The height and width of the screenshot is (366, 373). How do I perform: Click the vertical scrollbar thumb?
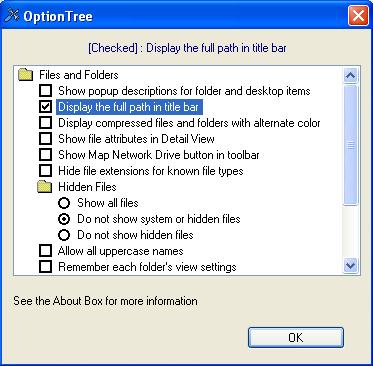pos(351,145)
